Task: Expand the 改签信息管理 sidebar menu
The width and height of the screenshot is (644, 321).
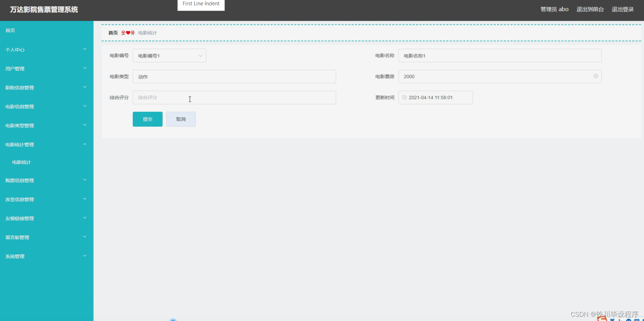Action: point(47,199)
